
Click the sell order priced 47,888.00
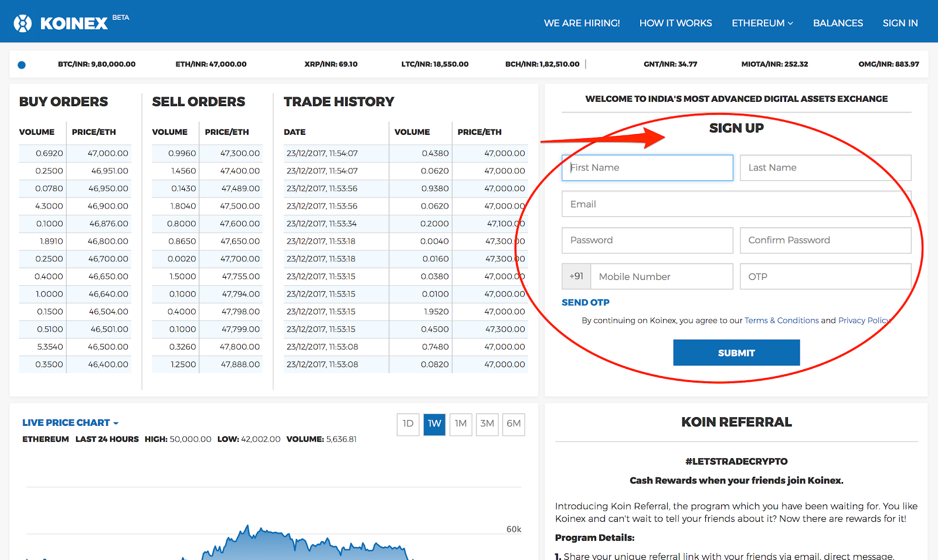tap(240, 364)
